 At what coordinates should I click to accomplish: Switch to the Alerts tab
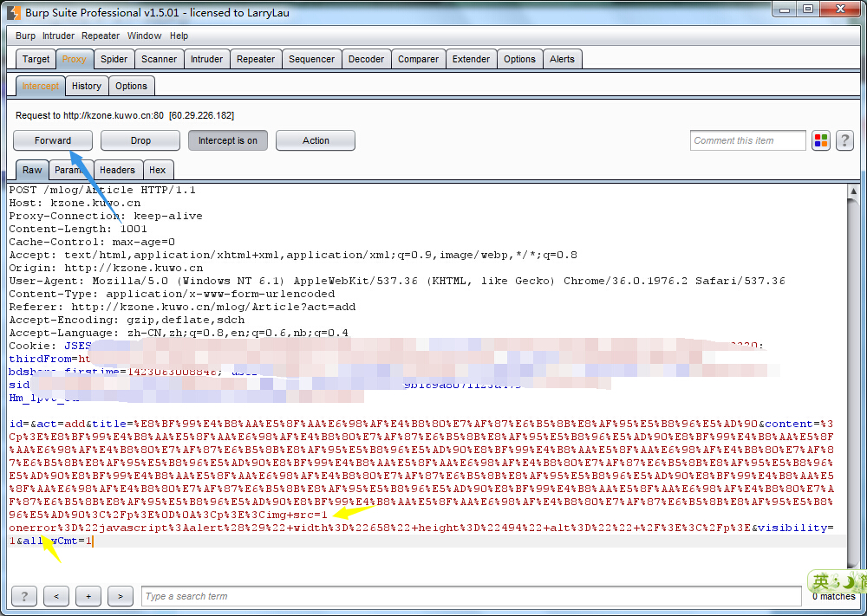coord(563,59)
